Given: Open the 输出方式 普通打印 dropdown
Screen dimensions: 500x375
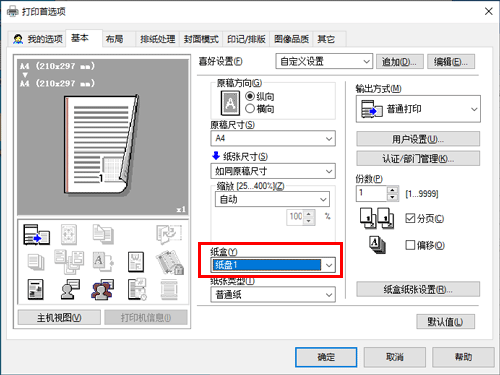Looking at the screenshot, I should pyautogui.click(x=418, y=109).
